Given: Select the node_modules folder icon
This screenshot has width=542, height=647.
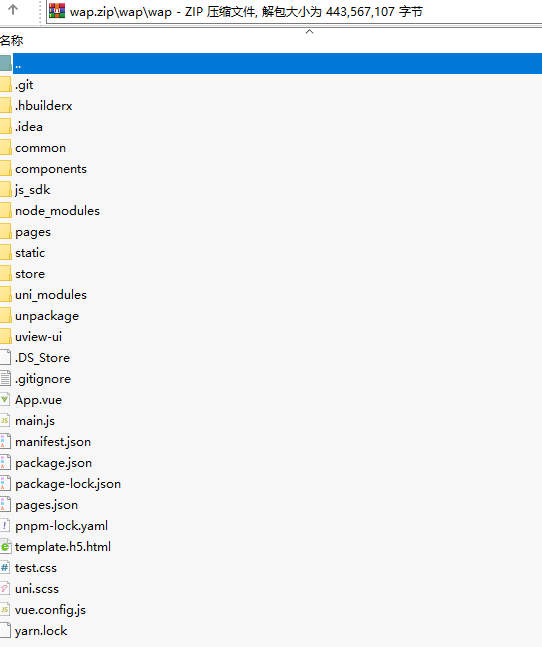Looking at the screenshot, I should point(5,211).
